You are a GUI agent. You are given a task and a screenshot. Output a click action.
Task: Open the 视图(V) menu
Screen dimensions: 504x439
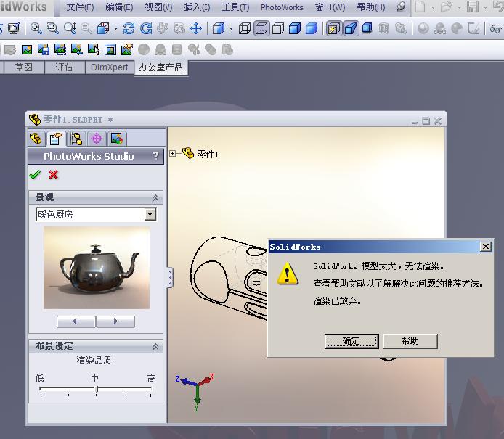coord(158,7)
